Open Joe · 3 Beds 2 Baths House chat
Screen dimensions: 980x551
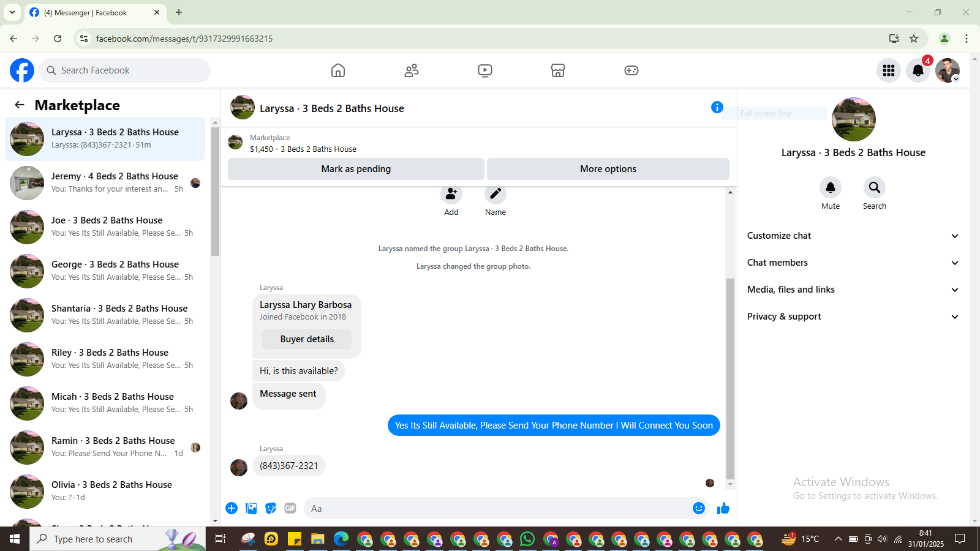tap(105, 227)
